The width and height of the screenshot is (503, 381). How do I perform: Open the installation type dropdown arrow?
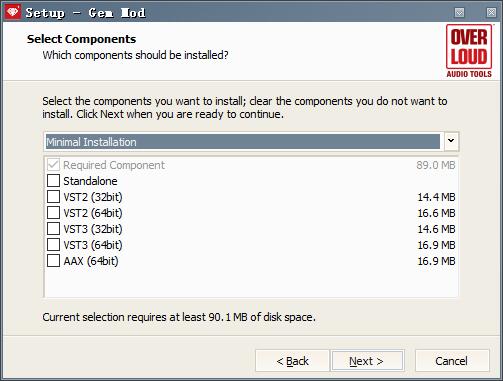point(451,141)
